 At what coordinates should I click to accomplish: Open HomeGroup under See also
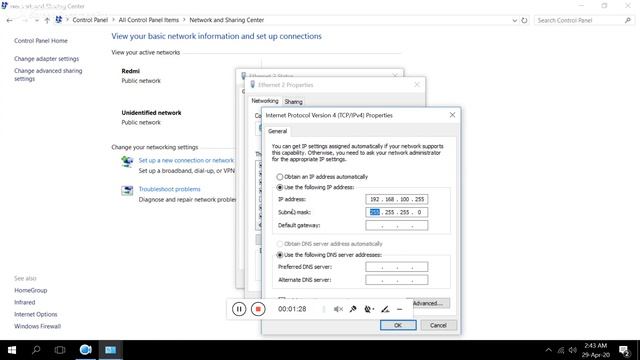[x=31, y=290]
